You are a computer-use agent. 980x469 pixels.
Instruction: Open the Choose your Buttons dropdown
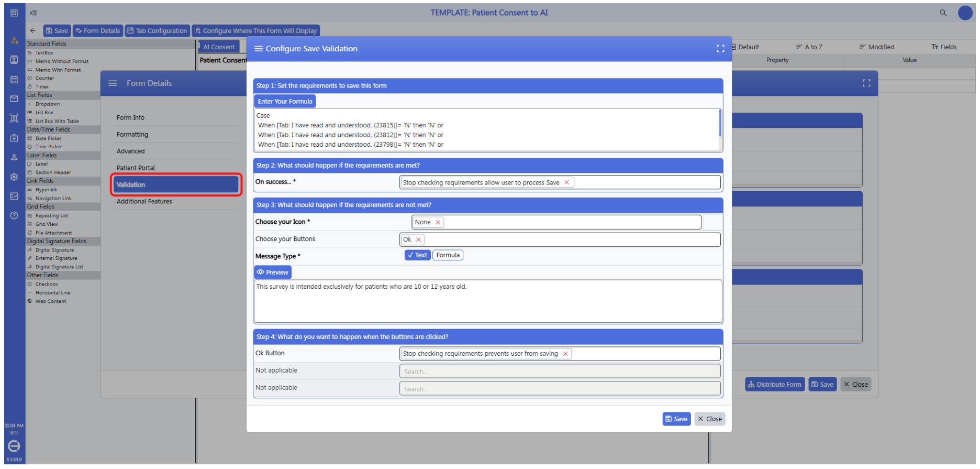[x=560, y=239]
